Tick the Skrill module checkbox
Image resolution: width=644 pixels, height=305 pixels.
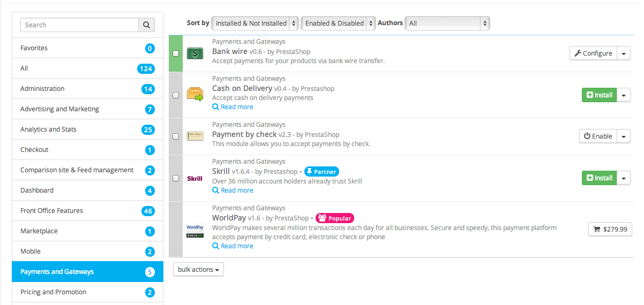point(176,178)
